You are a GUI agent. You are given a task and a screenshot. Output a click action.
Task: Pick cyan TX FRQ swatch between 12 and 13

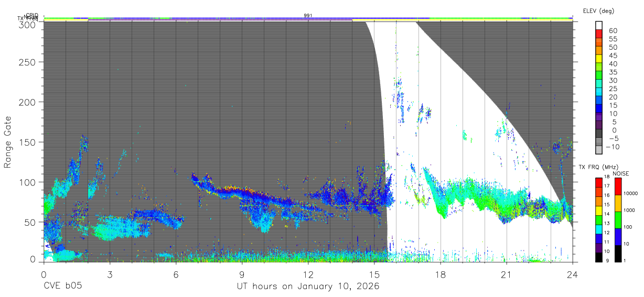point(598,229)
